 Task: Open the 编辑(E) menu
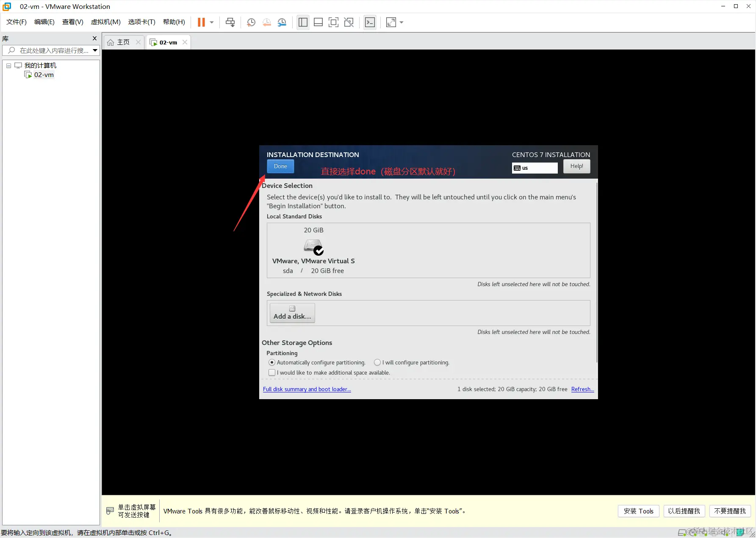tap(44, 22)
